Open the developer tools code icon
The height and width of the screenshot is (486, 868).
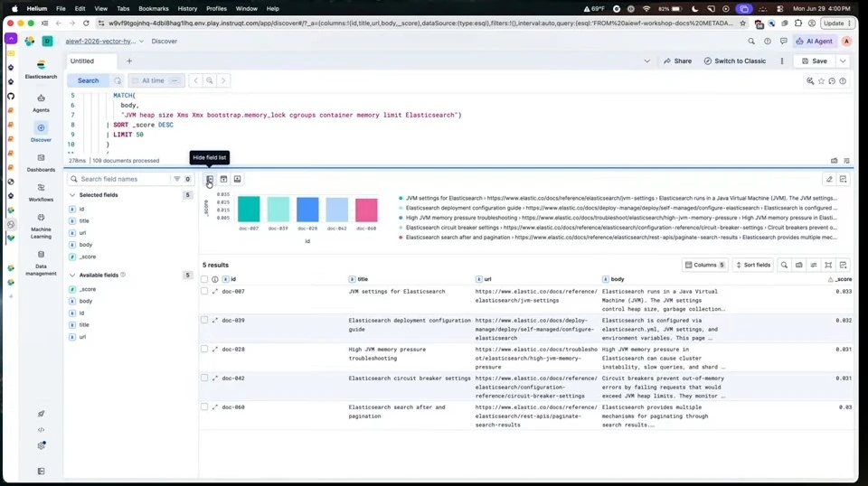(41, 430)
